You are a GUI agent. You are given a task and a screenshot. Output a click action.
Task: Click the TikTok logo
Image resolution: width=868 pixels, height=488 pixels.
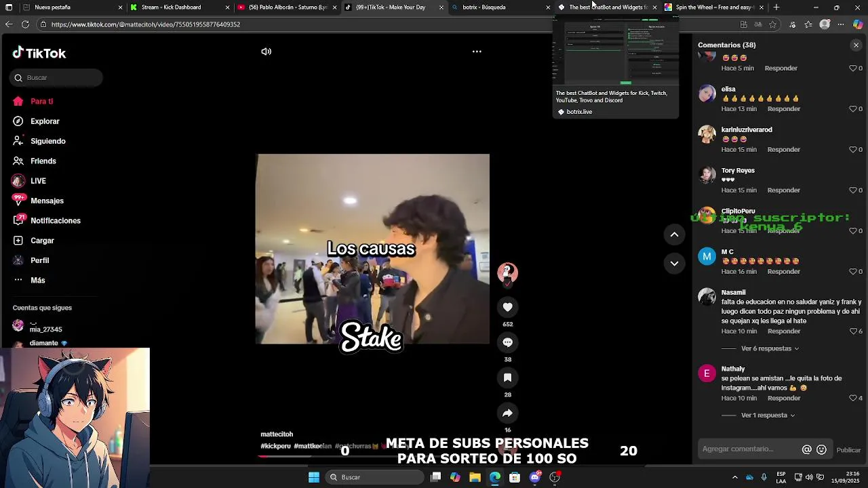[39, 53]
